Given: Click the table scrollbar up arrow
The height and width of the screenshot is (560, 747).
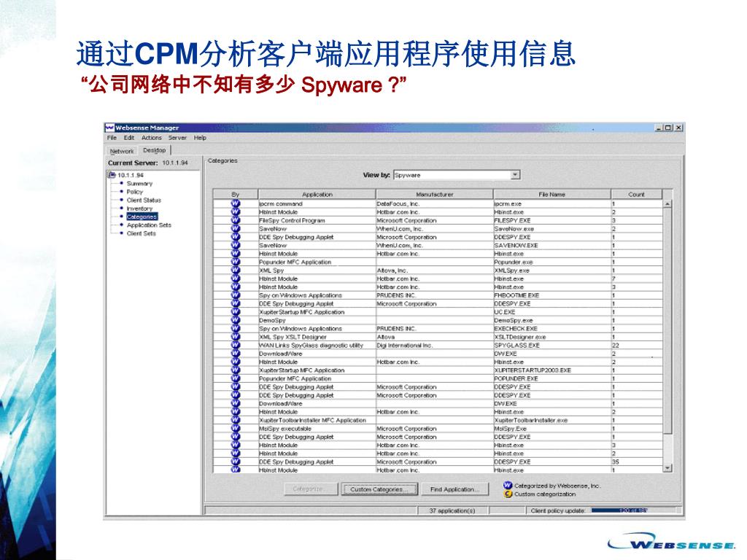Looking at the screenshot, I should [667, 204].
